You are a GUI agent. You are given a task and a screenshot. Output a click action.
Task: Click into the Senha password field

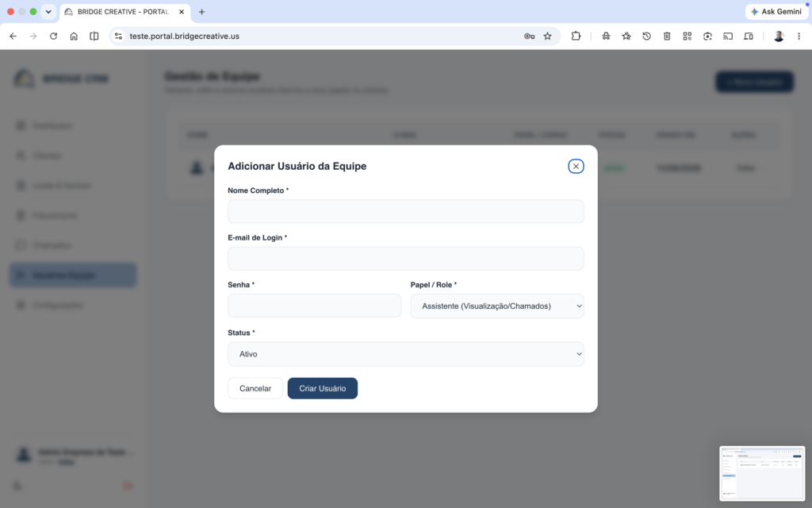tap(314, 306)
